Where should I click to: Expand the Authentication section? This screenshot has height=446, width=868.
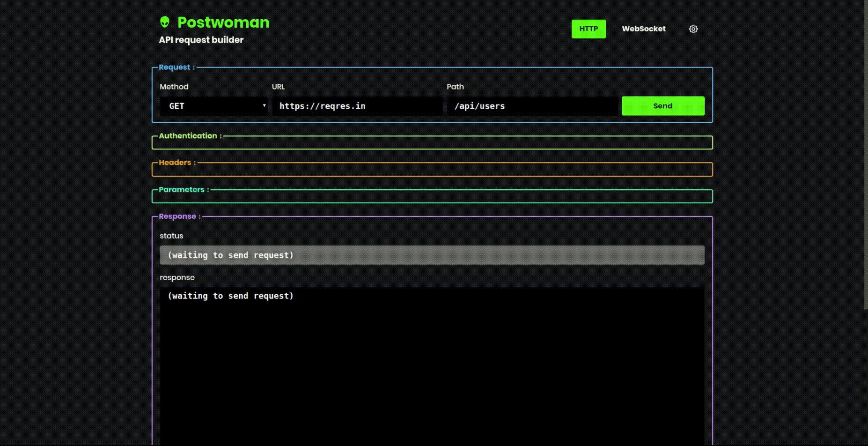190,136
